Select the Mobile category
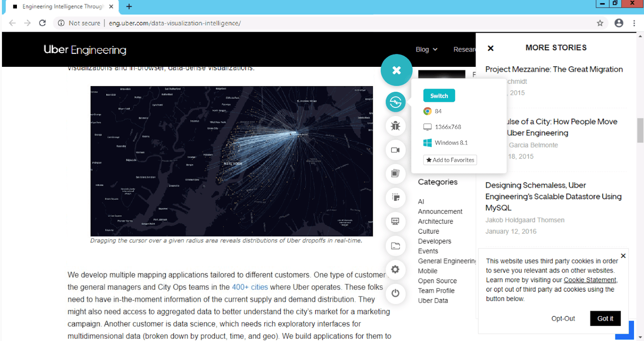 coord(427,271)
